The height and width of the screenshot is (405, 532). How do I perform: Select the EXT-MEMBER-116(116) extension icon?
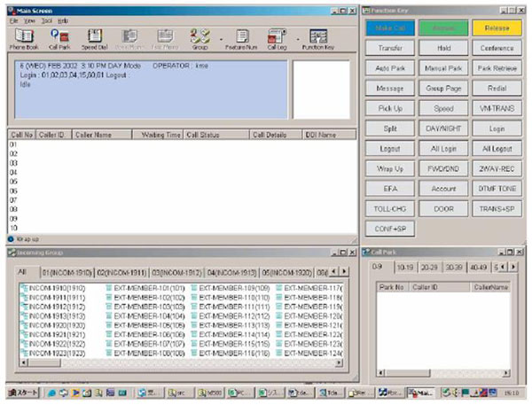[x=194, y=353]
